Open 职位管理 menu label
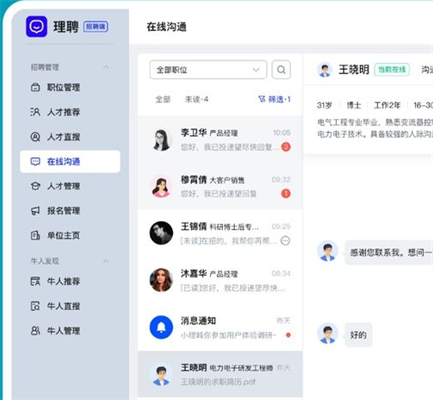433x400 pixels. [63, 87]
